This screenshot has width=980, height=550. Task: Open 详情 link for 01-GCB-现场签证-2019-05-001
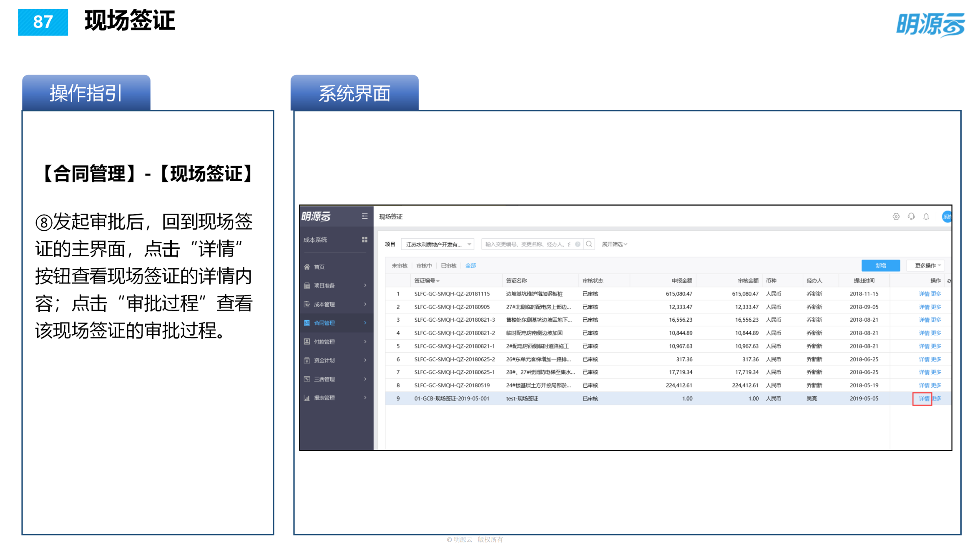[x=922, y=399]
